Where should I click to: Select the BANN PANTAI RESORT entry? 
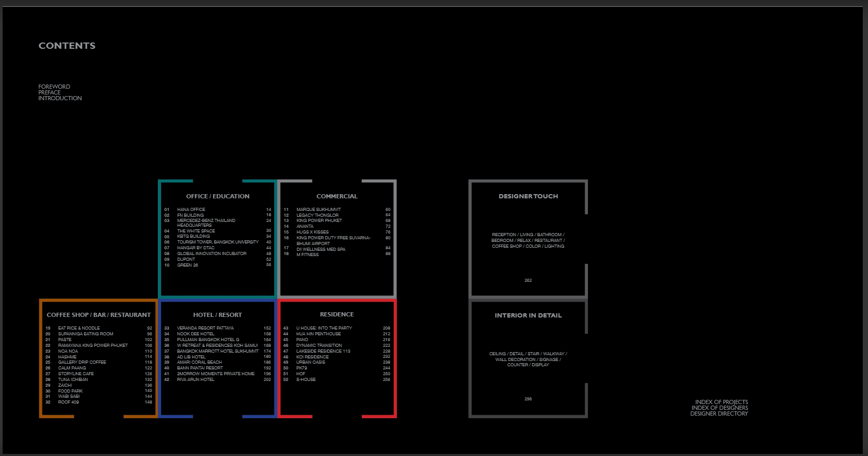200,368
